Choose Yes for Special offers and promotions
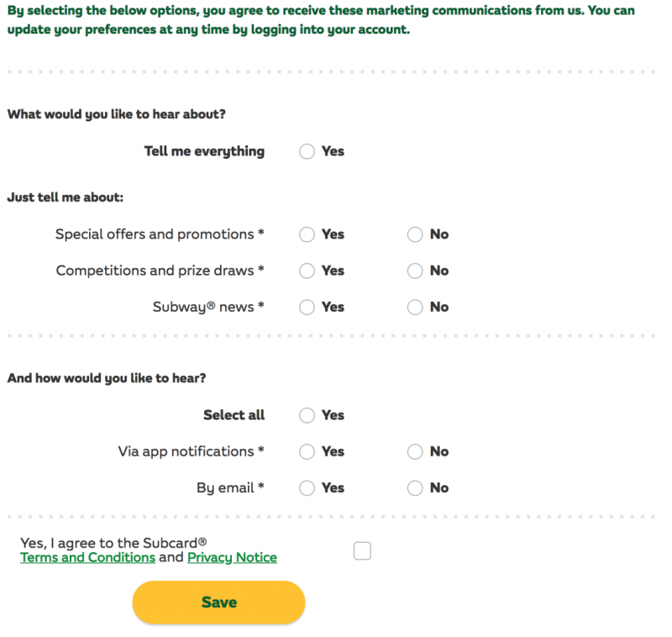 pos(307,234)
